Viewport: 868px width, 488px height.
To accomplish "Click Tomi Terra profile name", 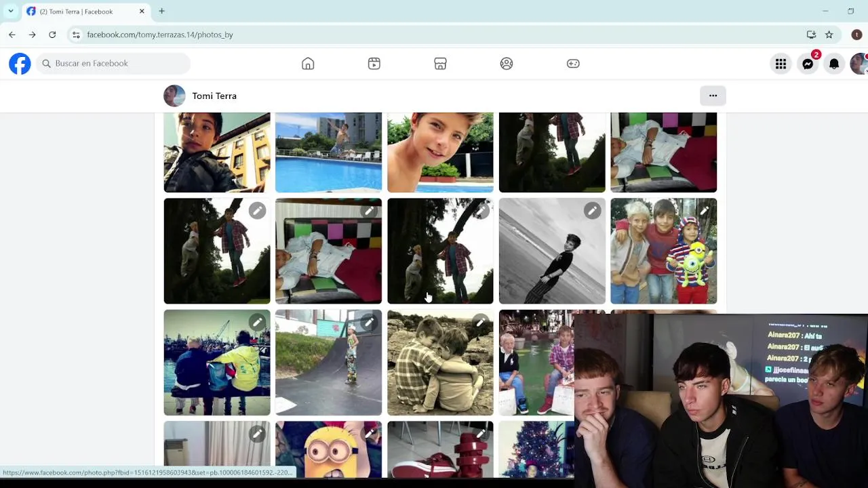I will point(214,96).
